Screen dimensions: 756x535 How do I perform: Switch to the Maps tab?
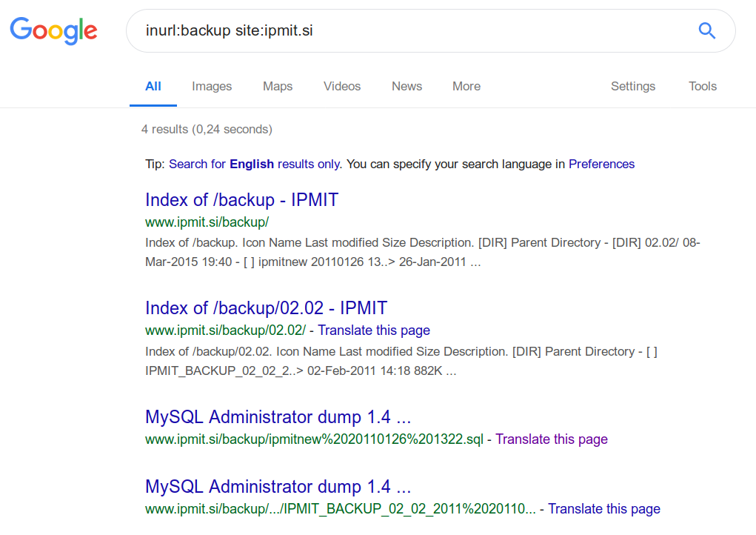[277, 87]
